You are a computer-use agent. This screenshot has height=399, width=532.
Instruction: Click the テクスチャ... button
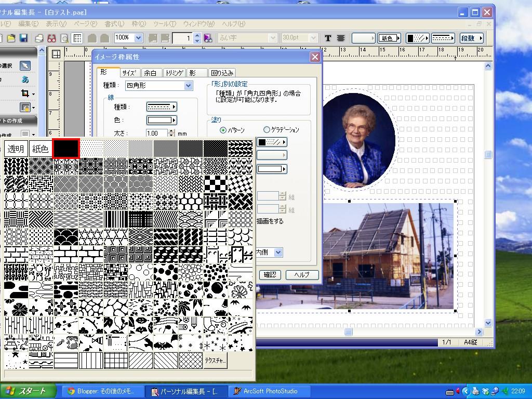(215, 361)
